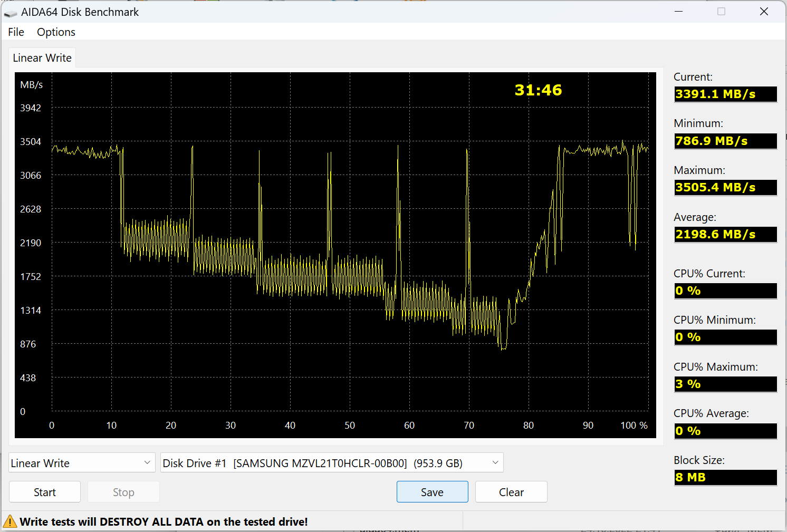Viewport: 787px width, 532px height.
Task: Click the AIDA64 Disk Benchmark window title
Action: click(x=80, y=12)
